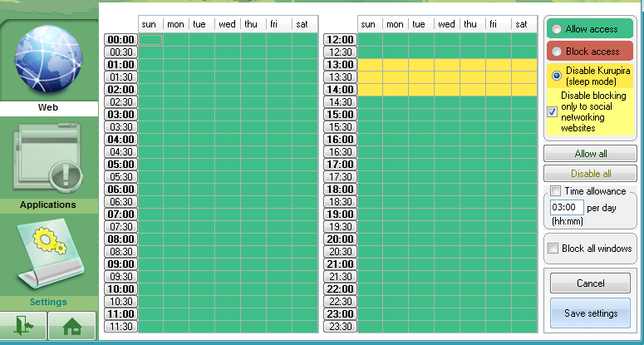Click the afternoon grid fri column header
The image size is (644, 345).
[499, 24]
